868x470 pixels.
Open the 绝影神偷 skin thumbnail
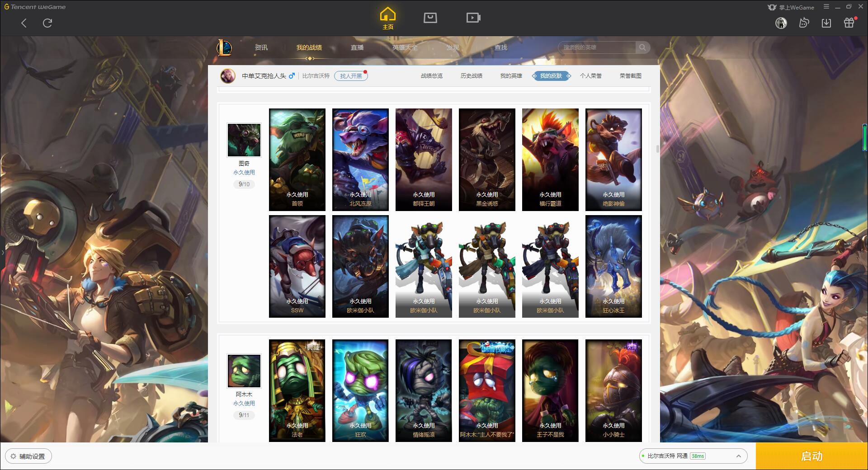(613, 160)
